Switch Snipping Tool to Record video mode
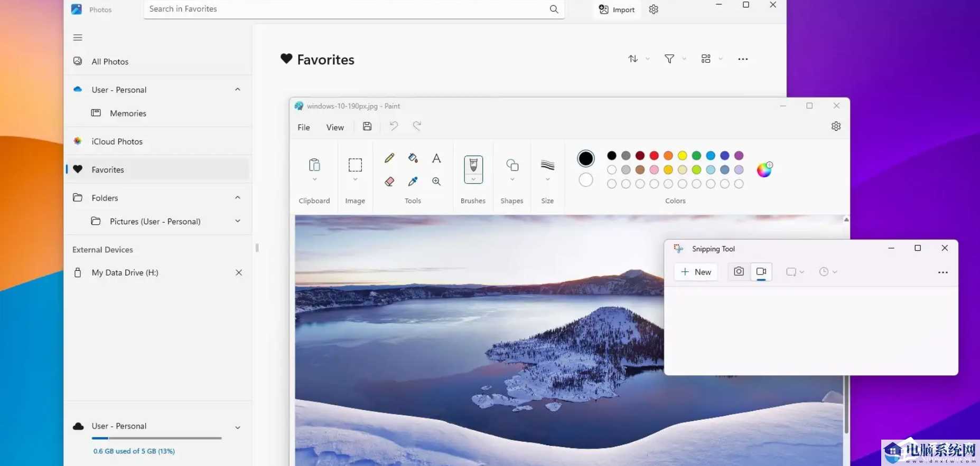The width and height of the screenshot is (980, 466). tap(761, 271)
